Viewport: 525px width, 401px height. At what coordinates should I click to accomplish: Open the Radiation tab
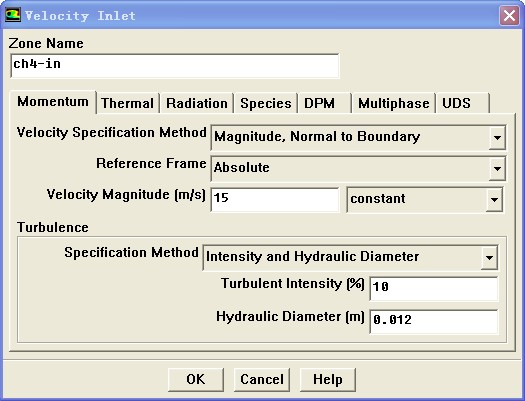(x=197, y=103)
